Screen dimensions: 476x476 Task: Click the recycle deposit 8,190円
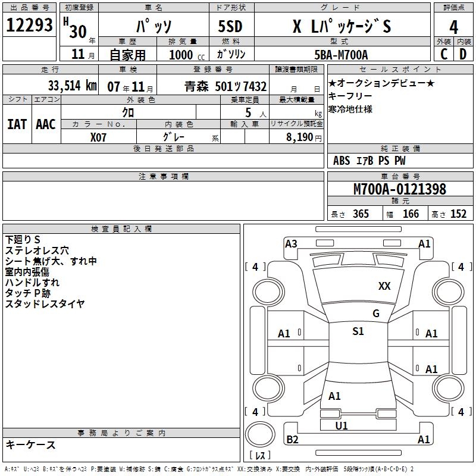coord(304,137)
